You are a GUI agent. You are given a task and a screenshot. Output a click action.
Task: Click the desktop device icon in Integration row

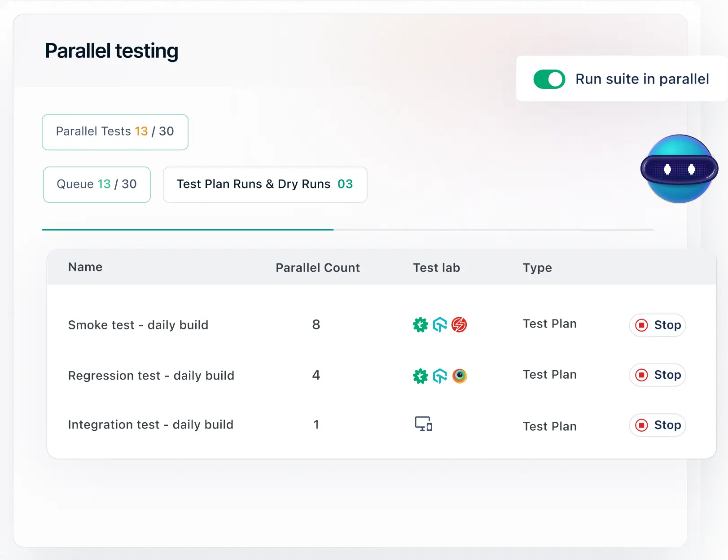[x=423, y=424]
